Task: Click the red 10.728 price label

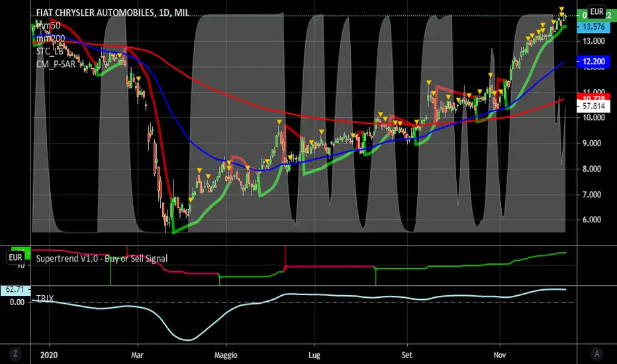Action: [x=593, y=97]
